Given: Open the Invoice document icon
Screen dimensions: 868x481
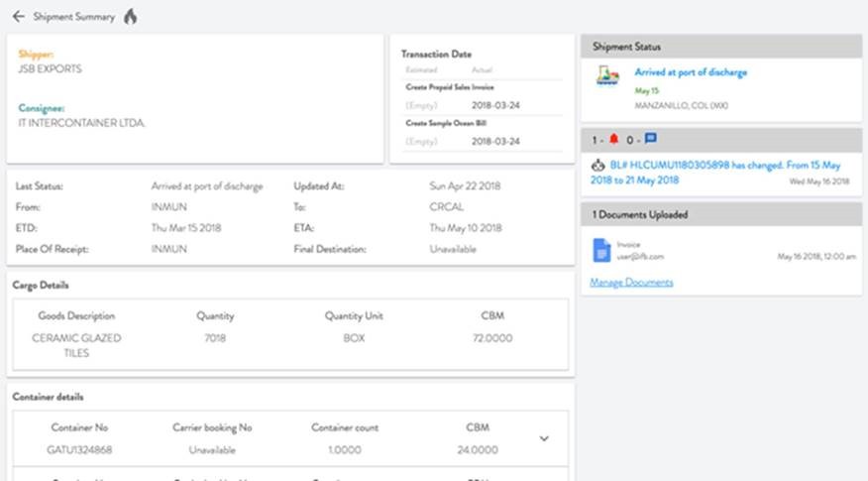Looking at the screenshot, I should 601,250.
